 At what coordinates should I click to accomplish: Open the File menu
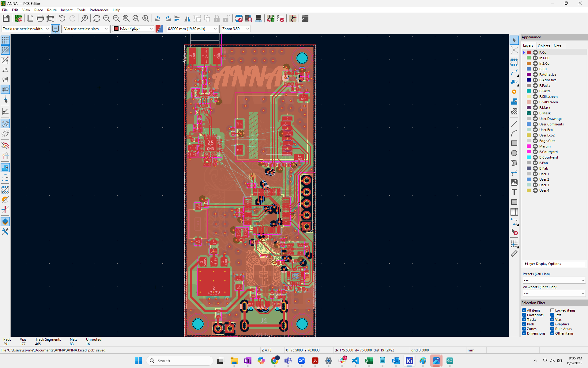pos(5,10)
